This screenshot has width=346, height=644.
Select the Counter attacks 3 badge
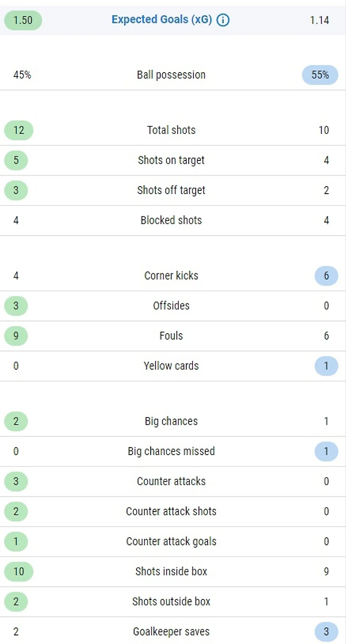16,481
